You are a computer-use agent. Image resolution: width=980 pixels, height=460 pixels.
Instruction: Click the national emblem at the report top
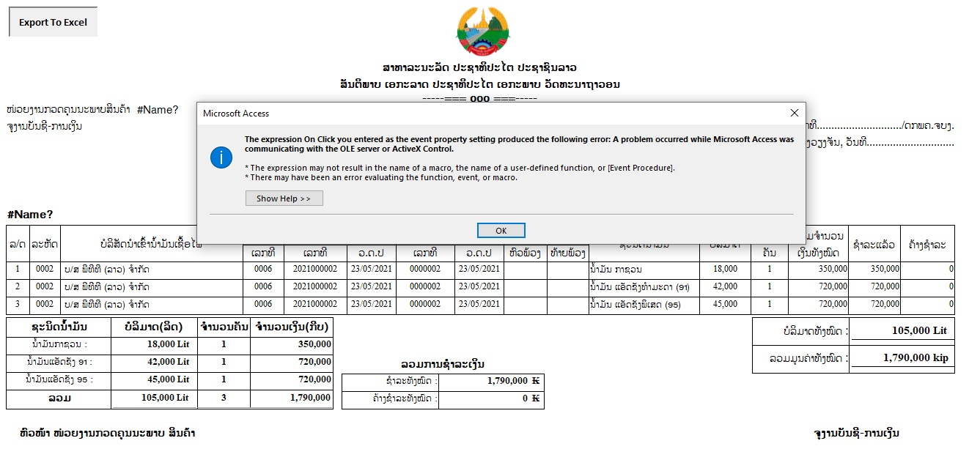(x=483, y=31)
